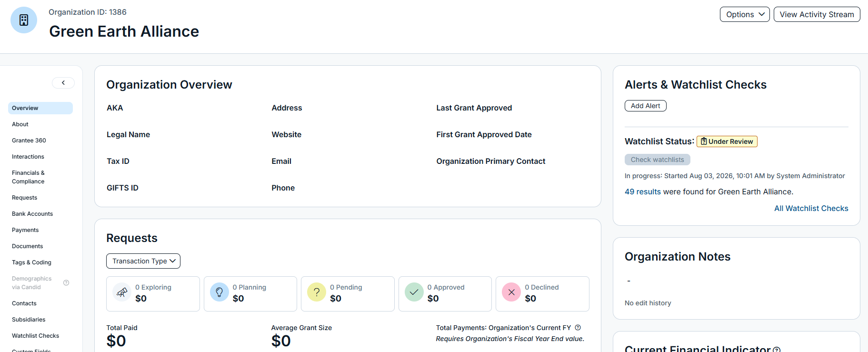Click the Check watchlists button
Viewport: 868px width, 352px height.
coord(658,160)
